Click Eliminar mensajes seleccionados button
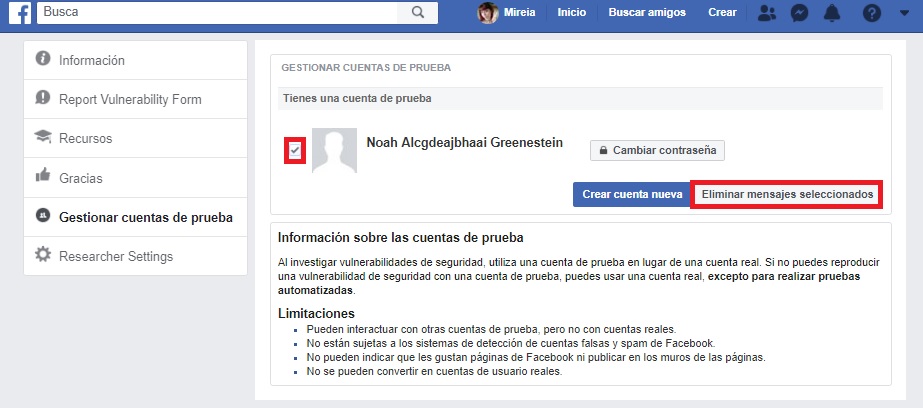 click(787, 194)
